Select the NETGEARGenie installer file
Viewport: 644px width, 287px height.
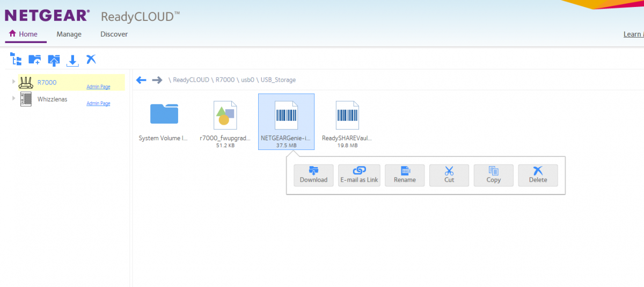[286, 122]
